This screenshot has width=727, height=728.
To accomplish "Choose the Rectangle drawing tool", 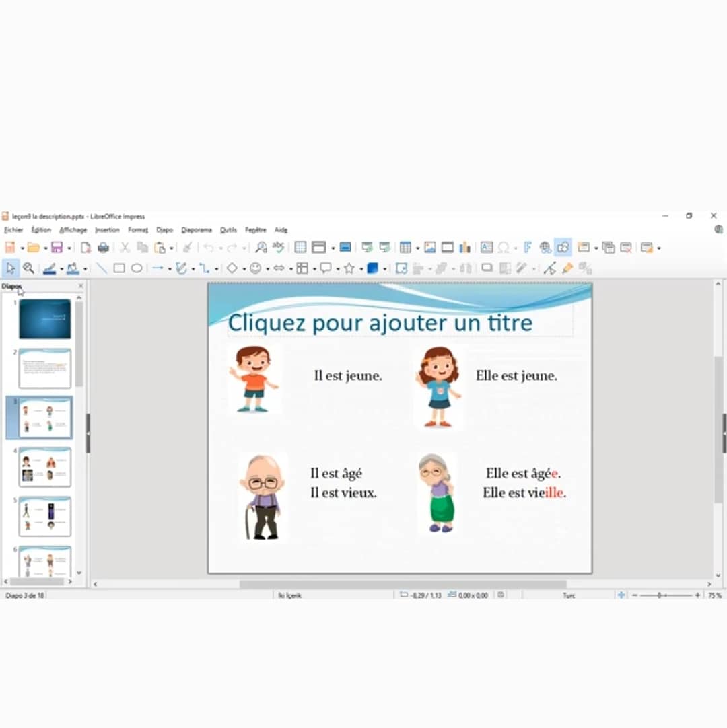I will coord(119,268).
